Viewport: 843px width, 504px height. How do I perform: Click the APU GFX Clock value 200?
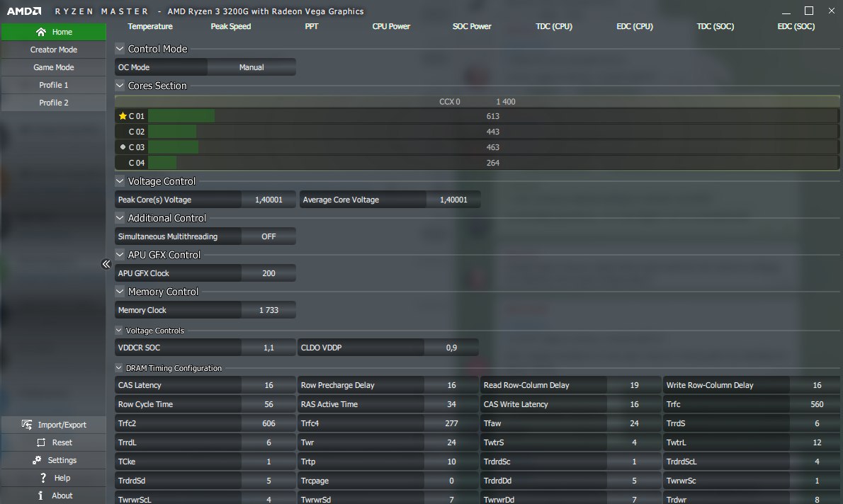[268, 273]
